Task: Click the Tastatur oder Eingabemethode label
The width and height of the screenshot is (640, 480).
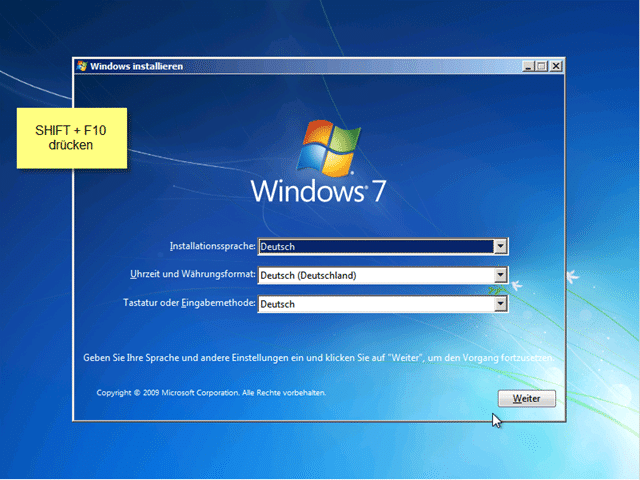Action: [189, 303]
